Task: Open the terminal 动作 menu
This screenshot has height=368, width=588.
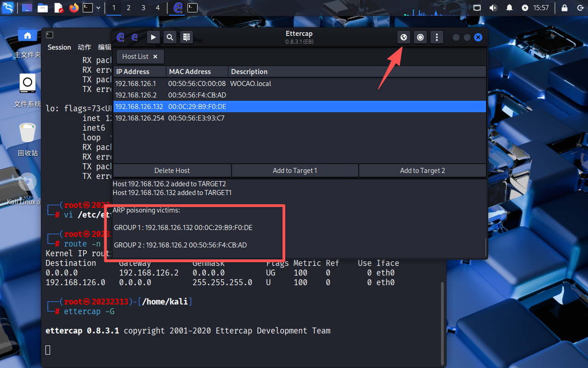Action: pyautogui.click(x=85, y=47)
